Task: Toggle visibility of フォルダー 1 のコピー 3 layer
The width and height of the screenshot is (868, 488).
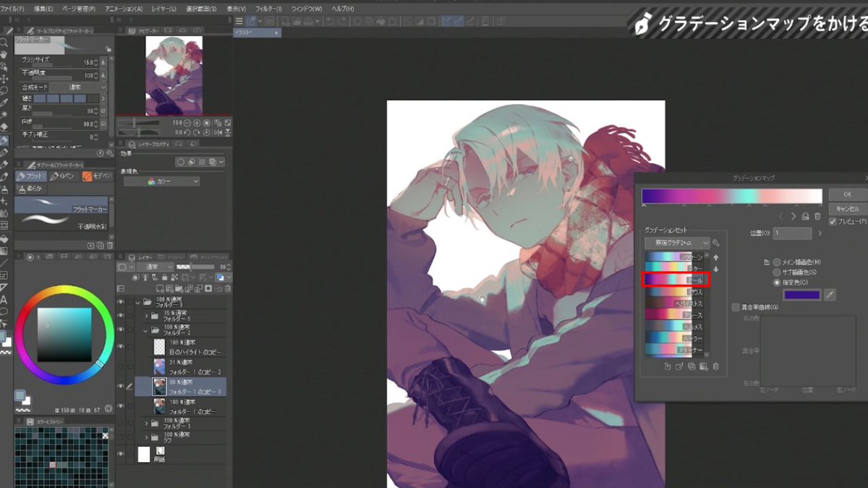Action: click(121, 387)
